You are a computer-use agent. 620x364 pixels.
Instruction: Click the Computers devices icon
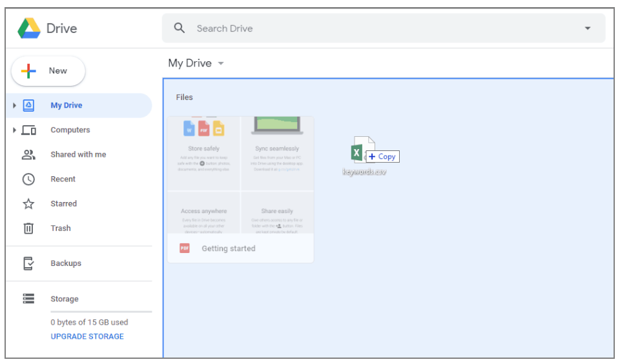[28, 130]
